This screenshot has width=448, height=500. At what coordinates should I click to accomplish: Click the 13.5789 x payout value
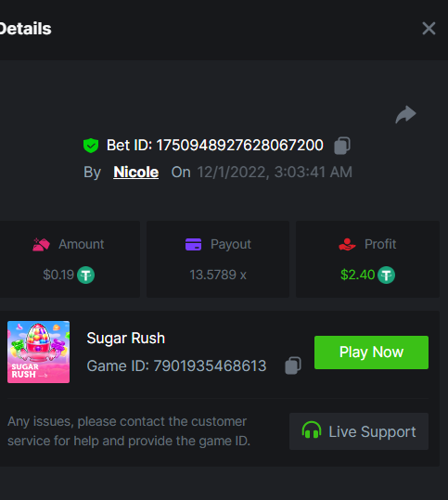point(218,275)
